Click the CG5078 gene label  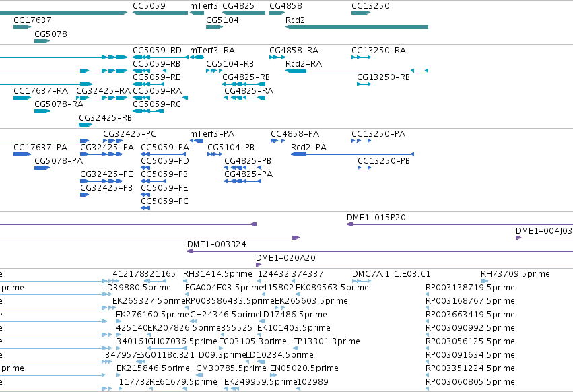tap(50, 34)
